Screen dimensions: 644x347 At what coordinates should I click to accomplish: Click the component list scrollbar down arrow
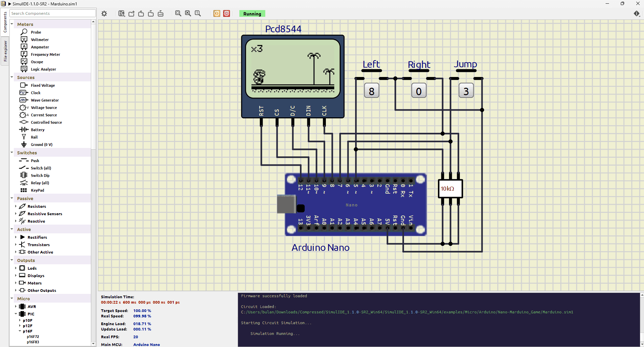click(x=93, y=344)
